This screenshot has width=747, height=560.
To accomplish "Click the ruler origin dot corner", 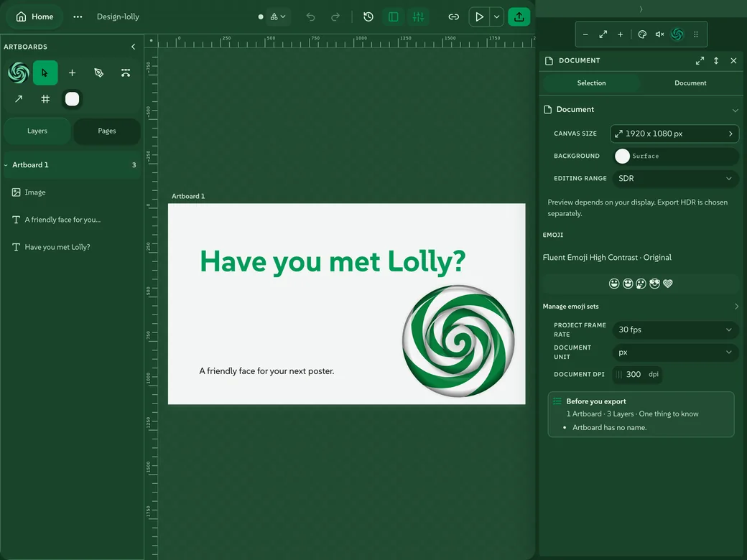I will [151, 41].
